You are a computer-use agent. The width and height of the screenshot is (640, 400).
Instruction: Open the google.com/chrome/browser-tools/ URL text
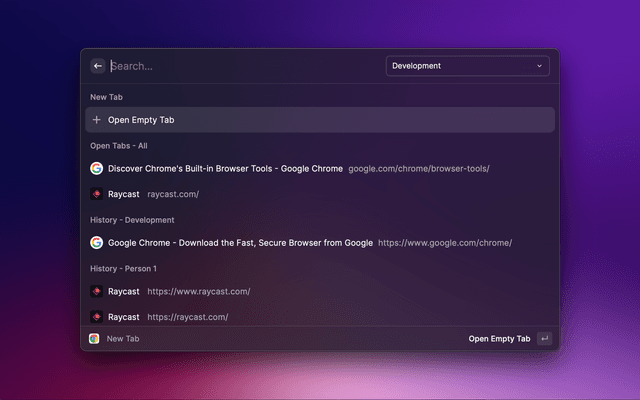click(419, 169)
